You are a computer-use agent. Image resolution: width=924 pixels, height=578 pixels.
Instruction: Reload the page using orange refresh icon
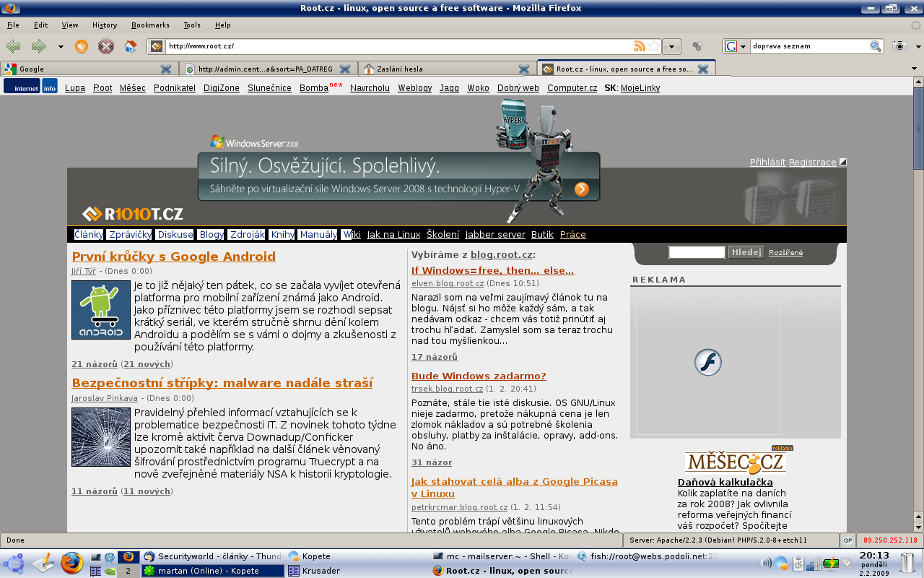coord(82,46)
